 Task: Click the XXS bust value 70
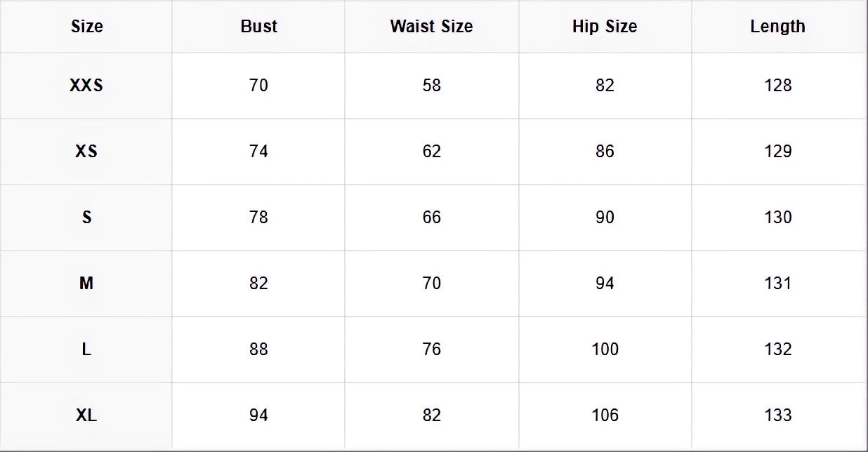pos(258,86)
